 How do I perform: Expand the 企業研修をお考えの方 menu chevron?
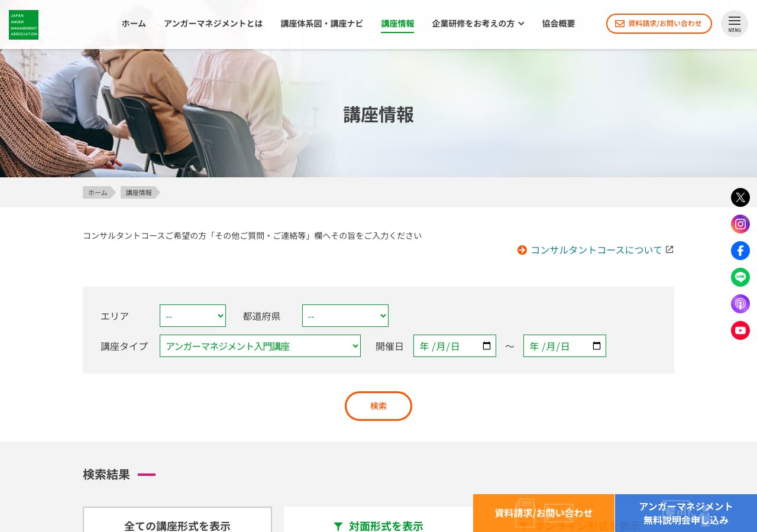click(x=521, y=24)
